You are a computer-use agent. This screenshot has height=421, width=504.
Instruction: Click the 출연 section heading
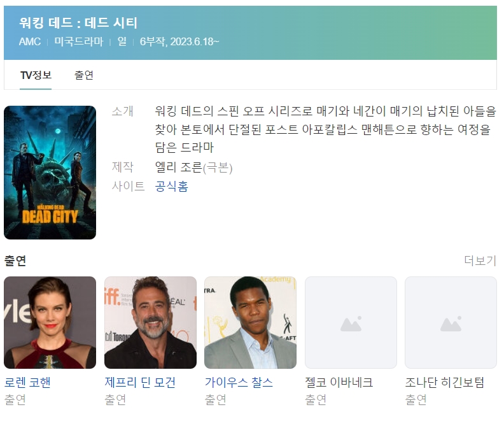click(x=15, y=260)
